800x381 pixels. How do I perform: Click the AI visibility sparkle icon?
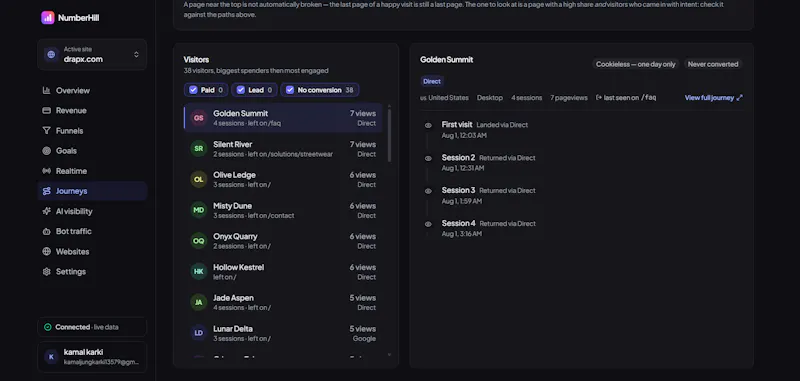(x=46, y=211)
